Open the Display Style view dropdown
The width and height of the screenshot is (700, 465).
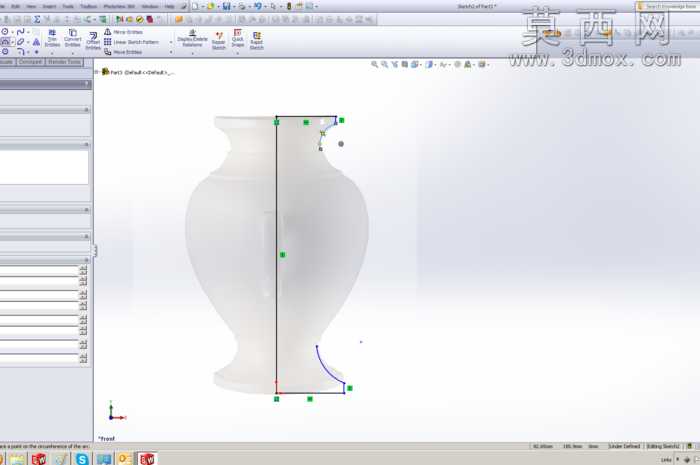434,65
